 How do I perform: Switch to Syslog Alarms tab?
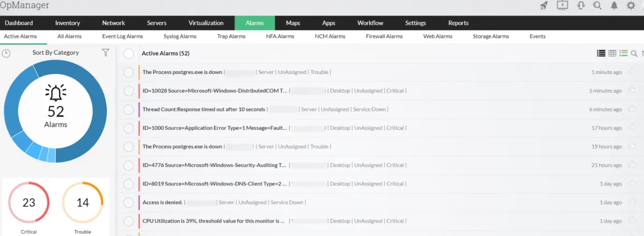coord(180,36)
